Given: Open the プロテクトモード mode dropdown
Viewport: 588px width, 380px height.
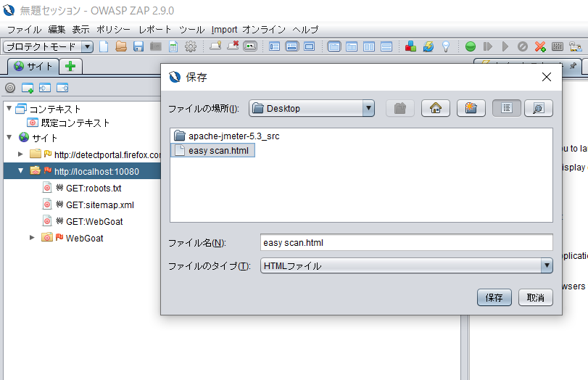Looking at the screenshot, I should pos(87,47).
